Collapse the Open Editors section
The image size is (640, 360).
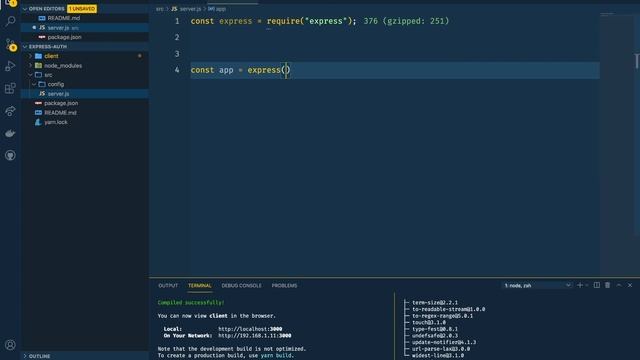point(25,9)
